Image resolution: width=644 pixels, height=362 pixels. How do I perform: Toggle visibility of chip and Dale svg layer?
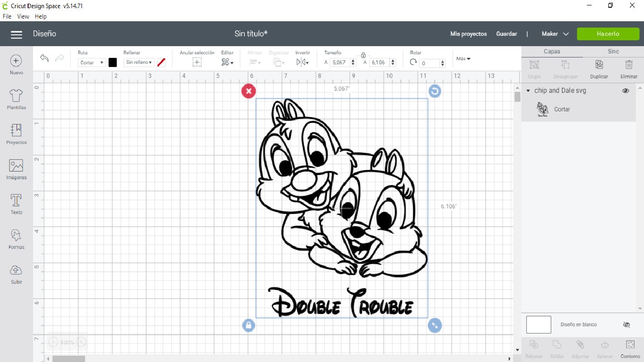(x=625, y=90)
